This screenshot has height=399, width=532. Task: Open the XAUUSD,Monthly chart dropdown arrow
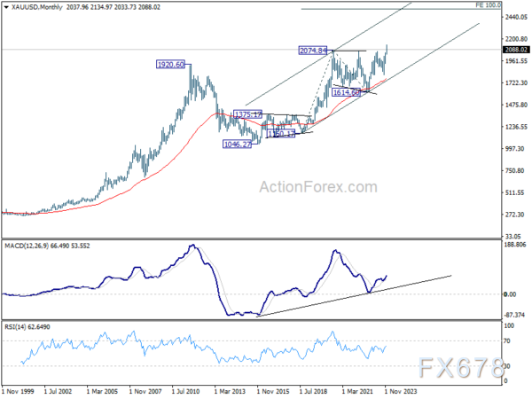click(x=6, y=7)
